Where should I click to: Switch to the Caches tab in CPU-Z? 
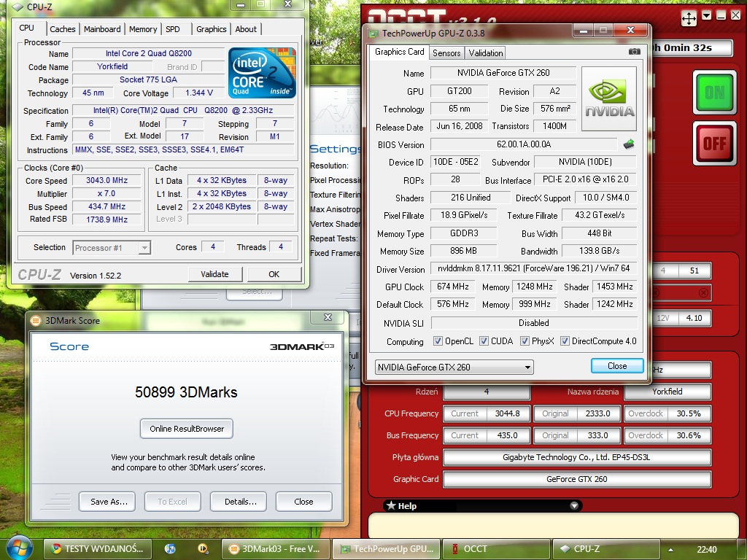click(63, 29)
